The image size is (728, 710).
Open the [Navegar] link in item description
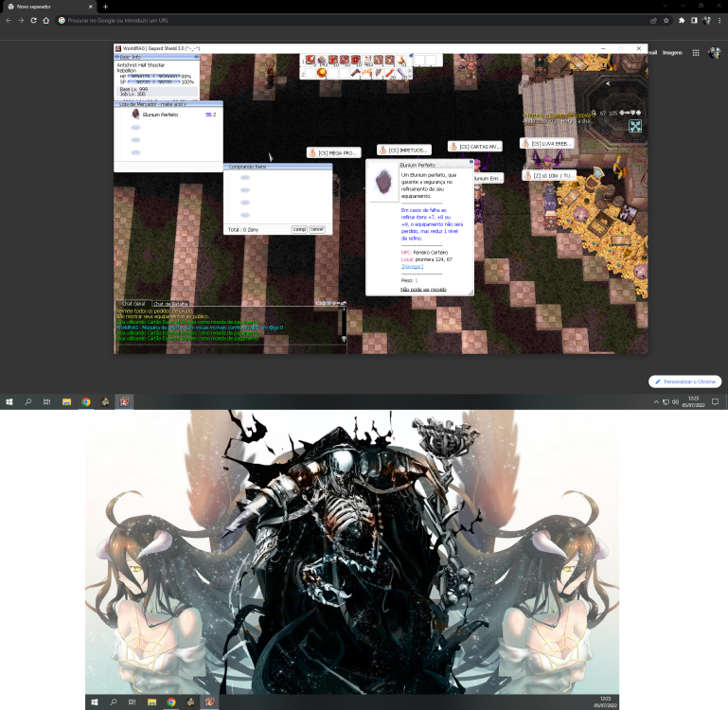[x=412, y=267]
